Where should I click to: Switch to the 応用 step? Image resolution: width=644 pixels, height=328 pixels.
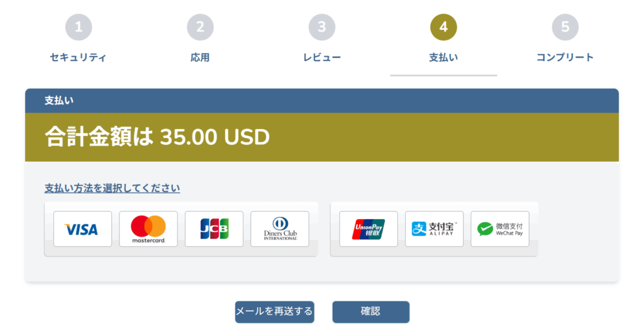click(200, 57)
